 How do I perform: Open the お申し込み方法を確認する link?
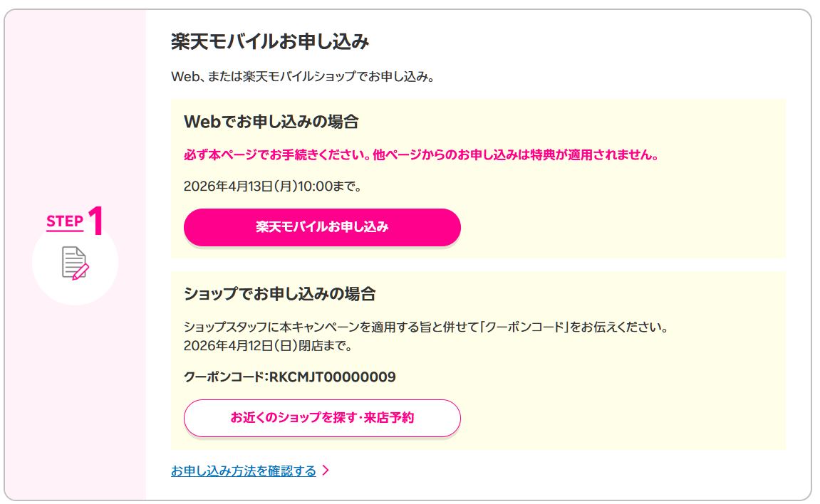pyautogui.click(x=243, y=471)
